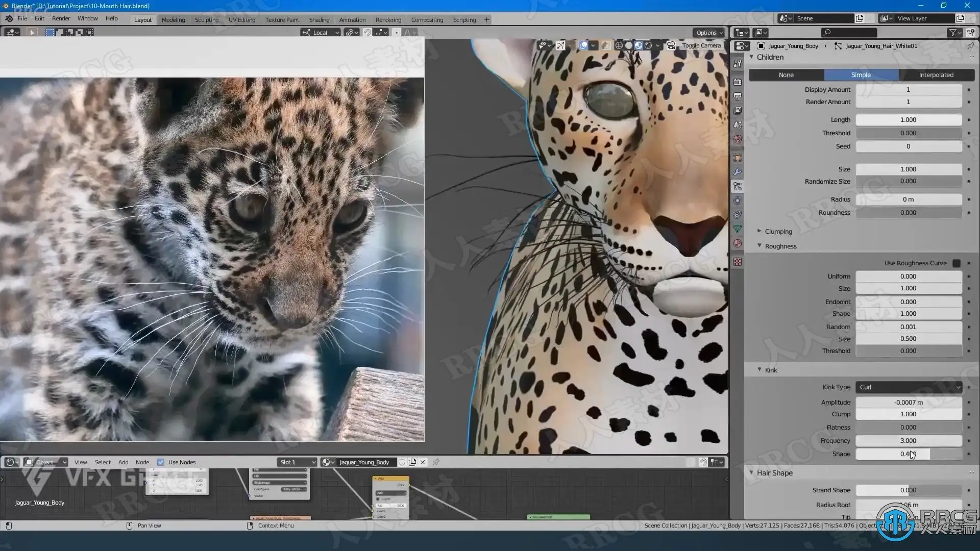Switch viewport to rendered shading
The width and height of the screenshot is (980, 551).
pyautogui.click(x=648, y=45)
